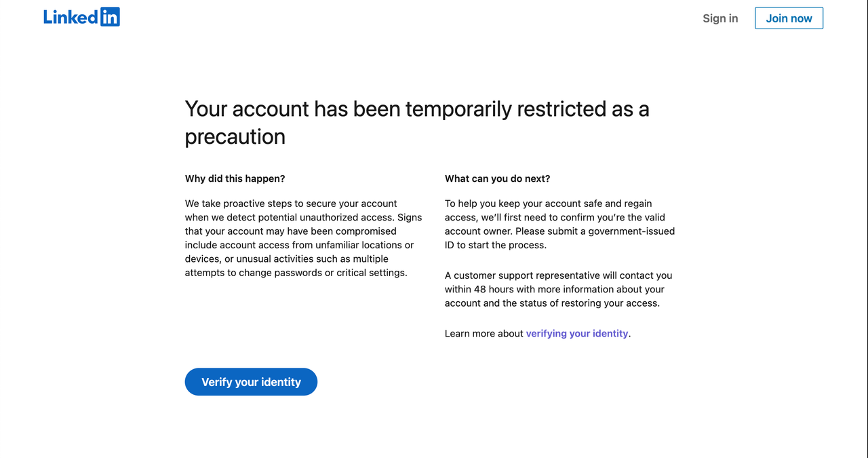Follow the "verifying your identity" hyperlink

(577, 333)
